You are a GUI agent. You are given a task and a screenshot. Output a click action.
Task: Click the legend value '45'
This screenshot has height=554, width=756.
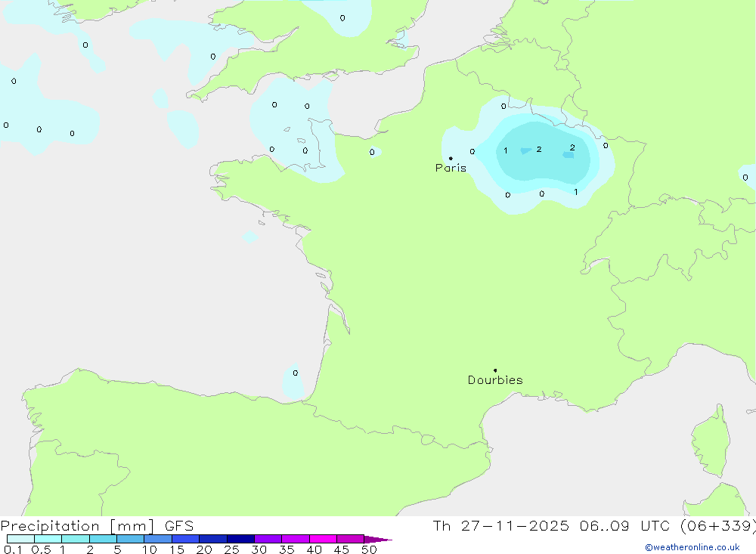coord(342,549)
